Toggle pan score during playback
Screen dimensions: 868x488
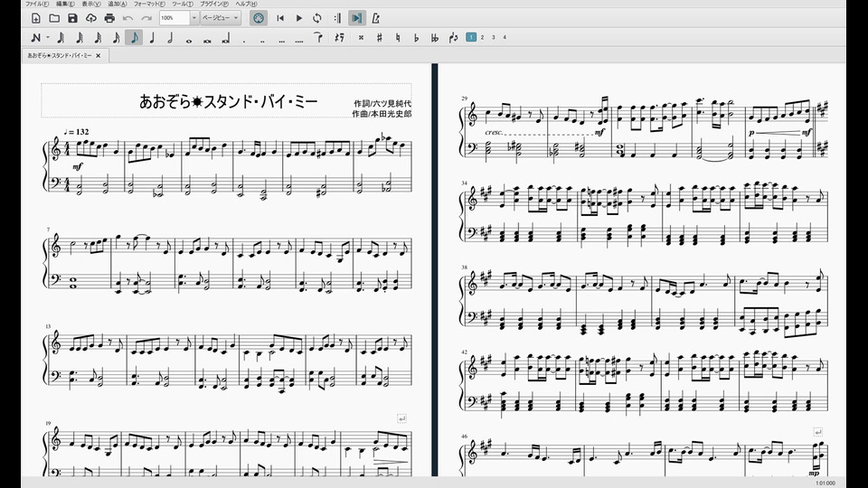point(356,18)
